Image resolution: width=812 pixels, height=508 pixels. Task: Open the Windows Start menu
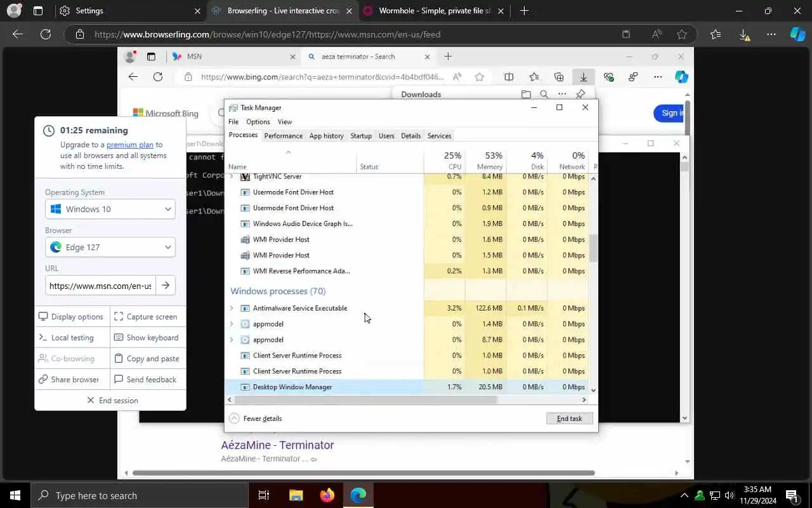(15, 495)
